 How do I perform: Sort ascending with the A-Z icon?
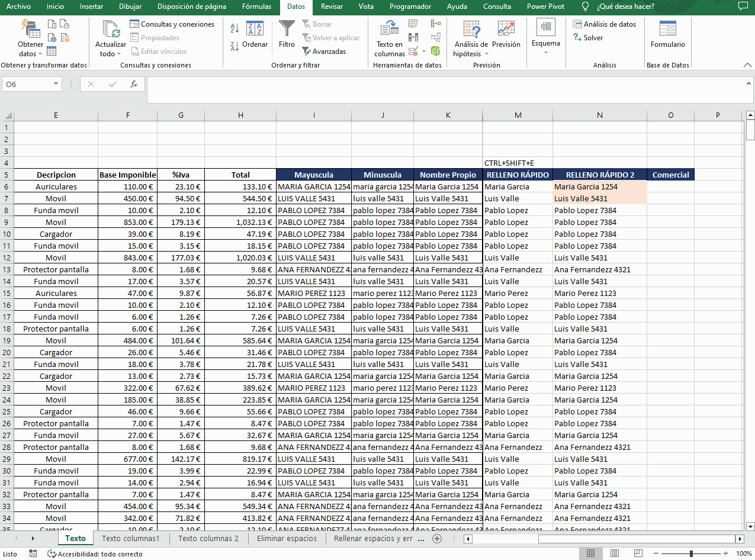coord(234,28)
